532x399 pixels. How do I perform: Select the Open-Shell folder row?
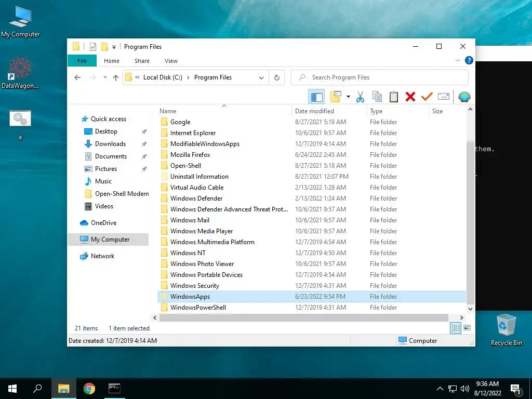pyautogui.click(x=312, y=166)
